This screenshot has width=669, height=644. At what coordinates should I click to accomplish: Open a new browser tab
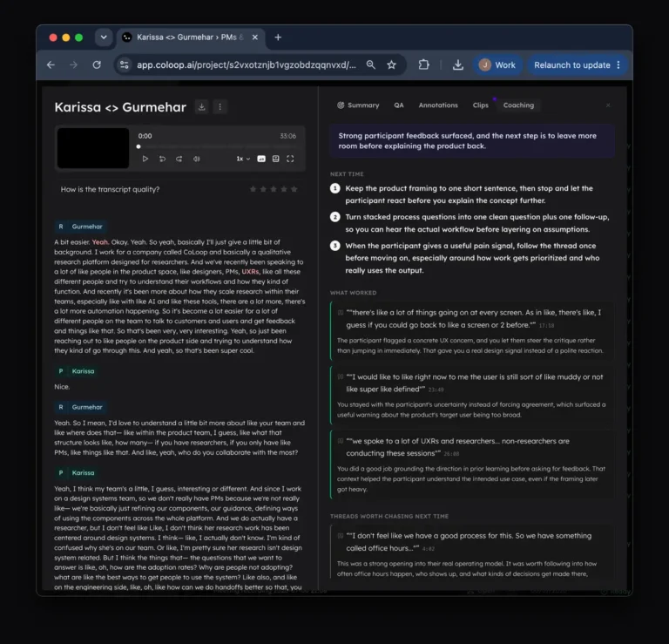pos(278,37)
